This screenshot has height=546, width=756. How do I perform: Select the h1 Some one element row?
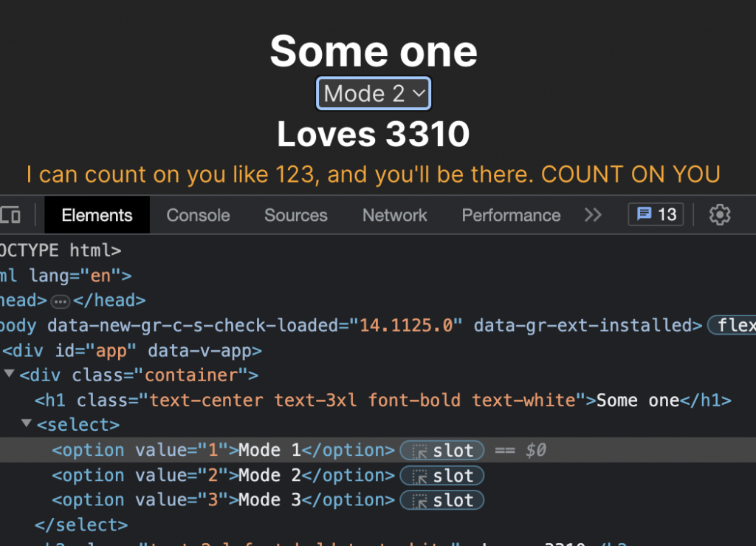click(x=378, y=400)
